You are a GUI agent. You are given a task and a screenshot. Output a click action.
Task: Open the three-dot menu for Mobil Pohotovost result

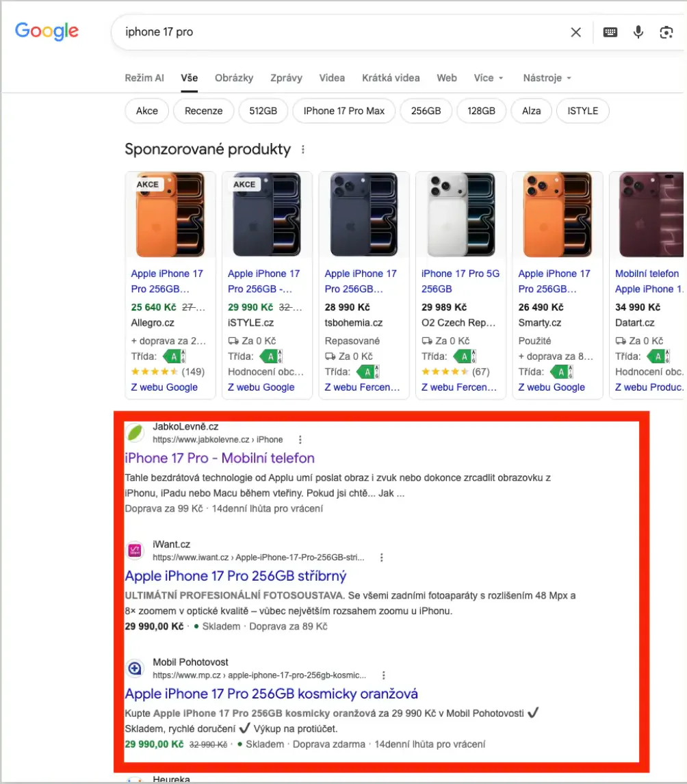click(383, 675)
